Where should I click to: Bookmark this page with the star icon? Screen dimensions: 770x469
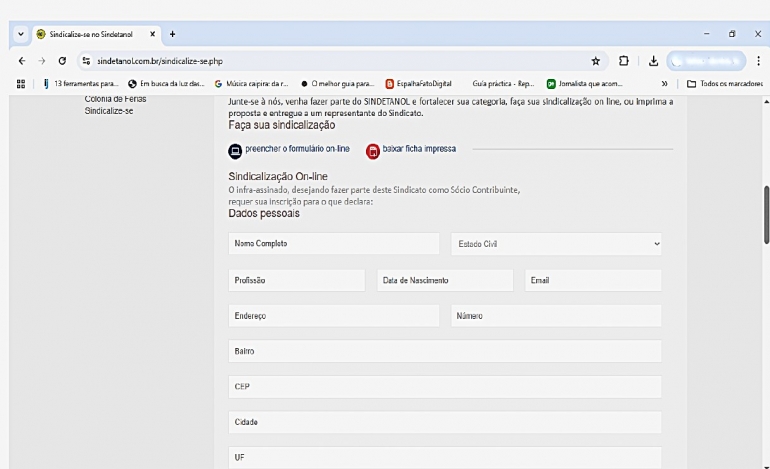point(596,61)
